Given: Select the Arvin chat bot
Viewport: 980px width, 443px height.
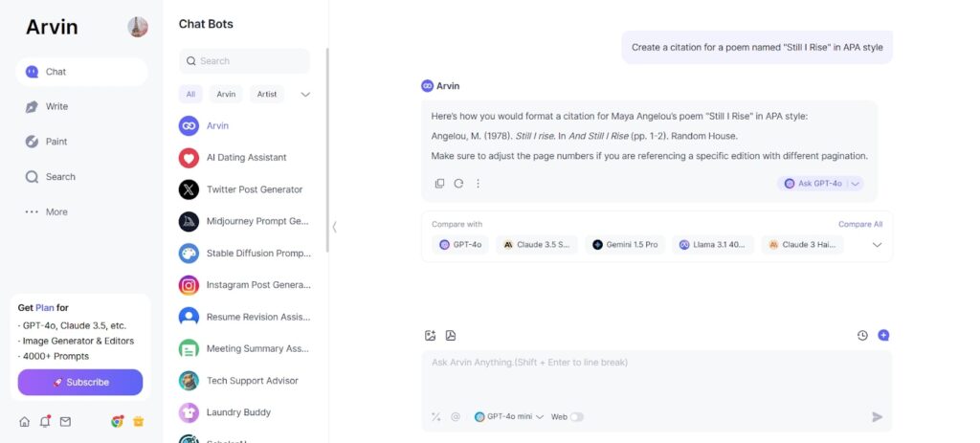Looking at the screenshot, I should coord(244,125).
